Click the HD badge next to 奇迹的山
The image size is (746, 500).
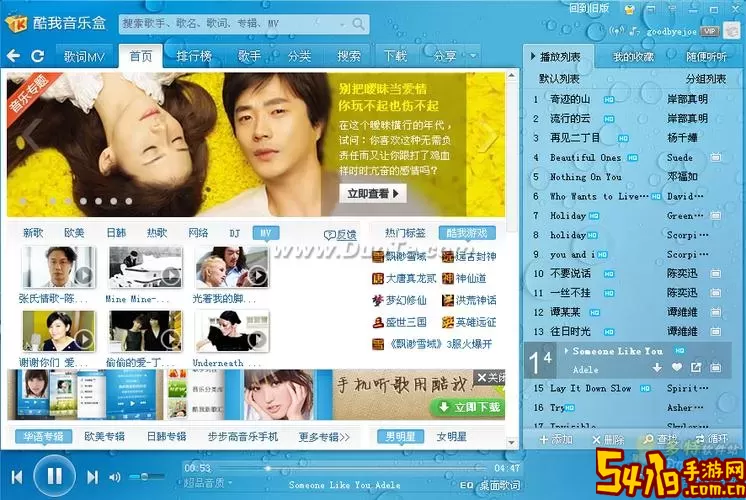tap(609, 99)
